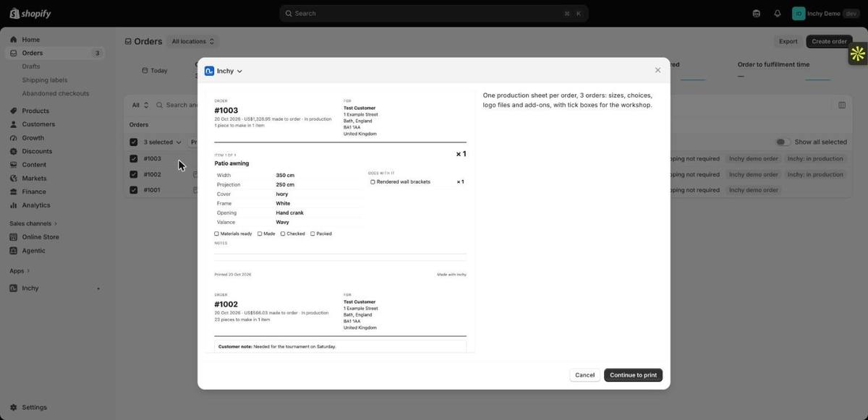Image resolution: width=868 pixels, height=420 pixels.
Task: Uncheck the order #1001 row checkbox
Action: [x=133, y=190]
